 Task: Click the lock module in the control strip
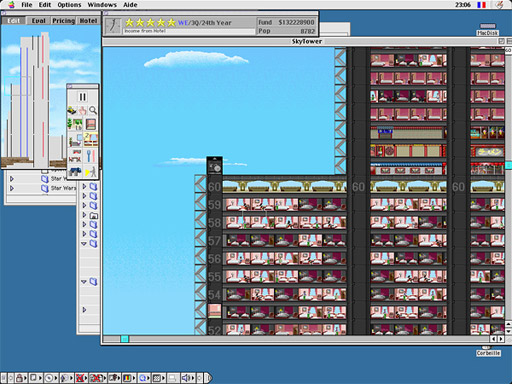(x=21, y=378)
